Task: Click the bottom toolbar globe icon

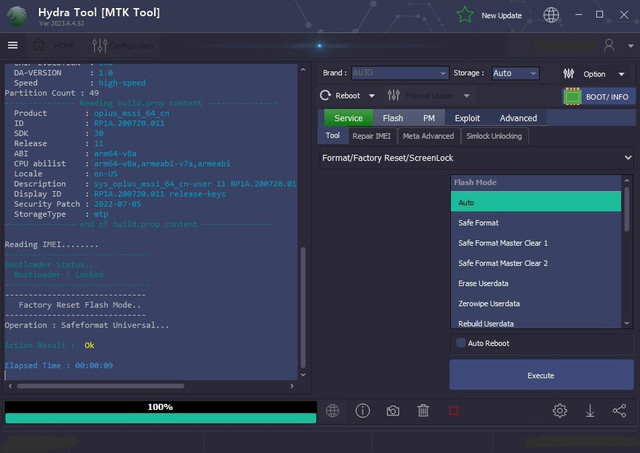Action: click(332, 411)
